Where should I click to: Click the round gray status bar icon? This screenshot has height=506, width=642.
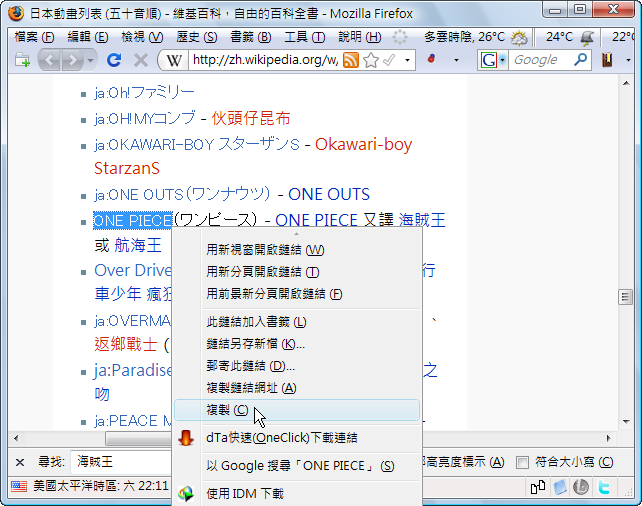(581, 487)
